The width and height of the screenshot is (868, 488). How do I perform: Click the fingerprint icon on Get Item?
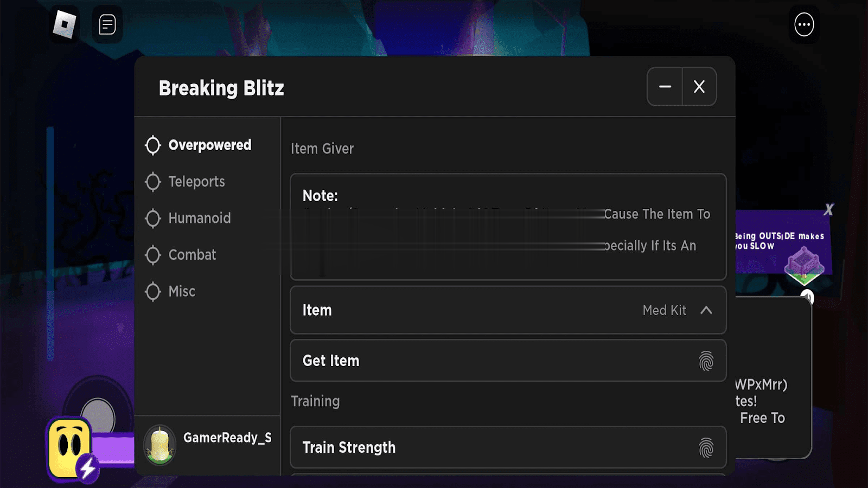[x=706, y=361]
